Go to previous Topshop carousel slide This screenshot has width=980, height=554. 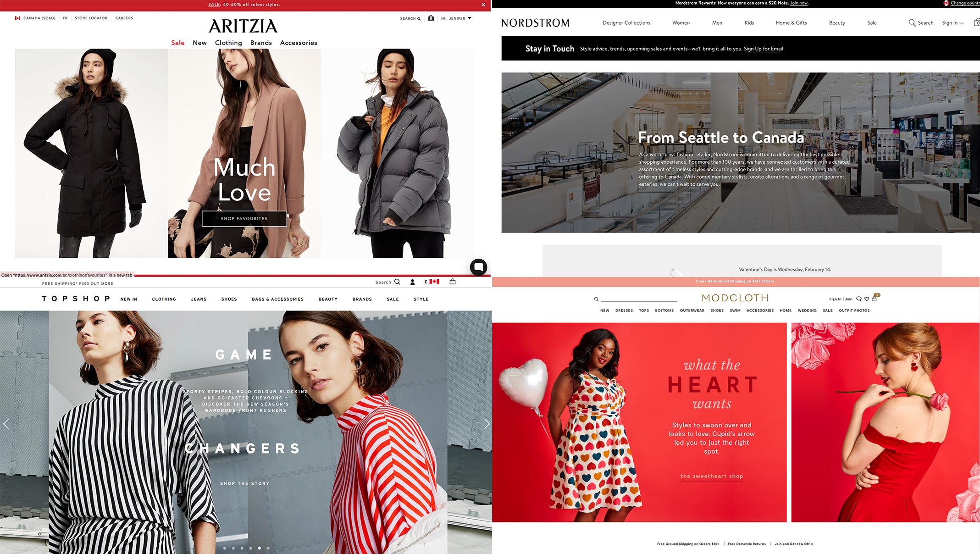[6, 424]
